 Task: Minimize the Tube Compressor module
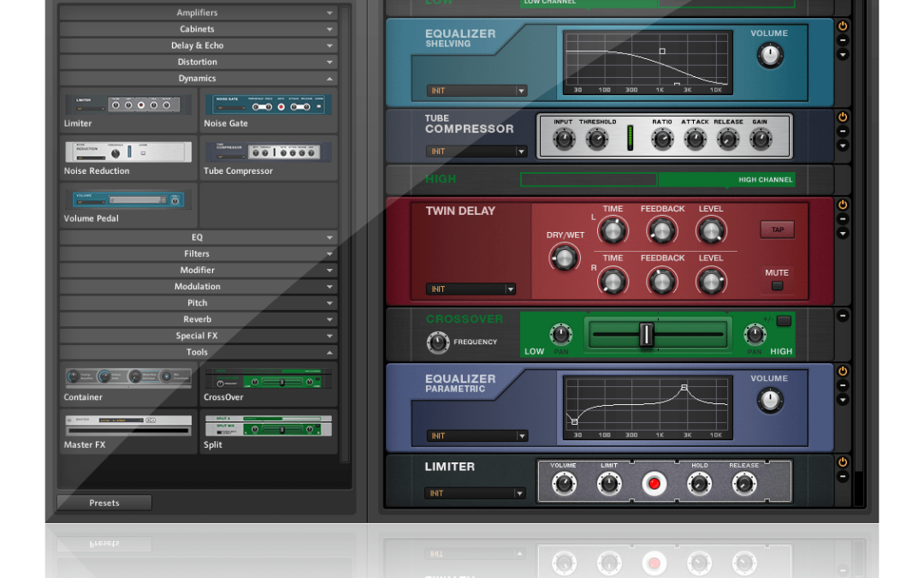(843, 131)
